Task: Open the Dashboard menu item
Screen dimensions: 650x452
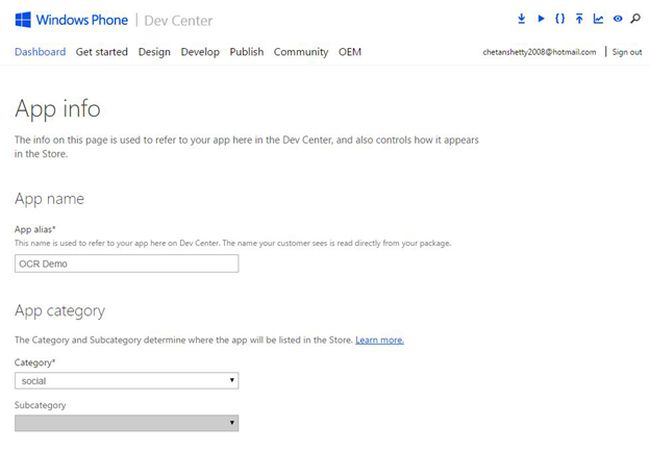Action: pyautogui.click(x=40, y=52)
